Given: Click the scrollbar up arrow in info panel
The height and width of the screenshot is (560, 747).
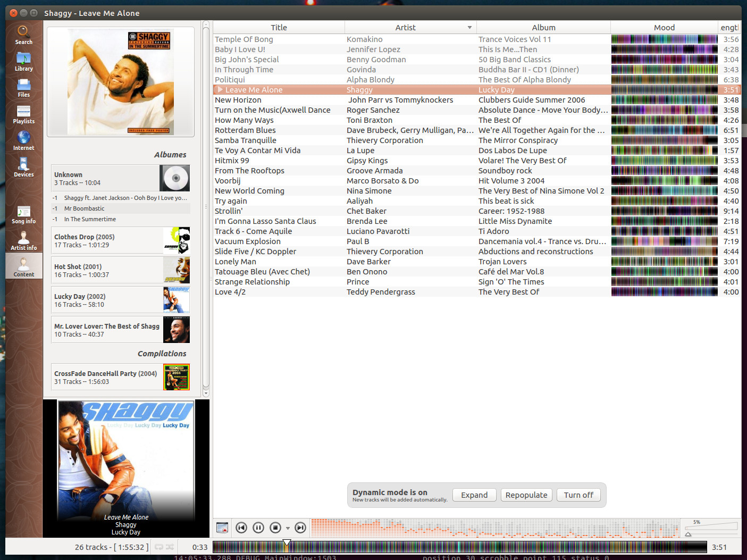Looking at the screenshot, I should [206, 24].
